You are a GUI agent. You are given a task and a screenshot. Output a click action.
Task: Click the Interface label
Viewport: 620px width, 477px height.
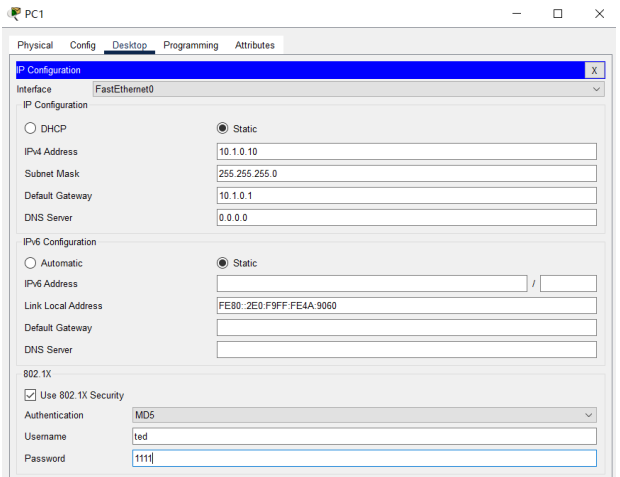pyautogui.click(x=34, y=89)
